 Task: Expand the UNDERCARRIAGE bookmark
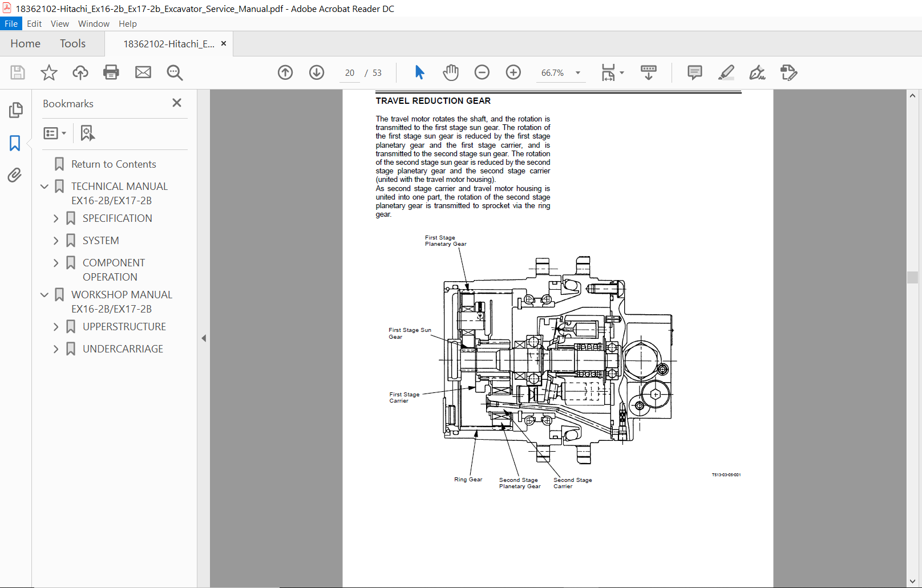(x=56, y=349)
